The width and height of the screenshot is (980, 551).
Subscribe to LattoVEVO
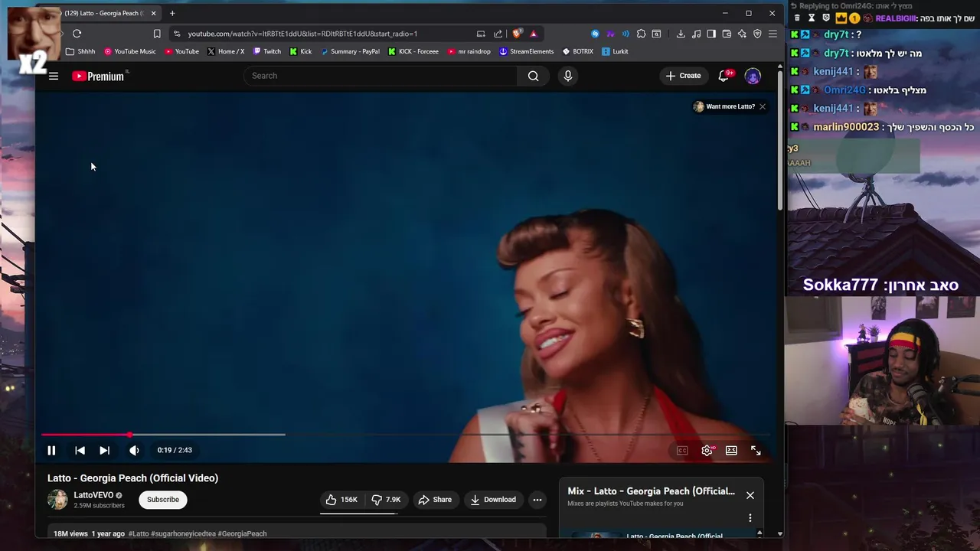coord(163,500)
